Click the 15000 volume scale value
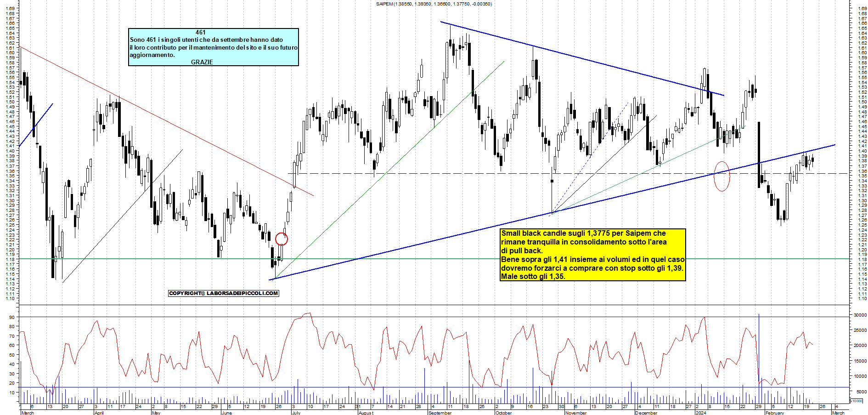 click(860, 361)
